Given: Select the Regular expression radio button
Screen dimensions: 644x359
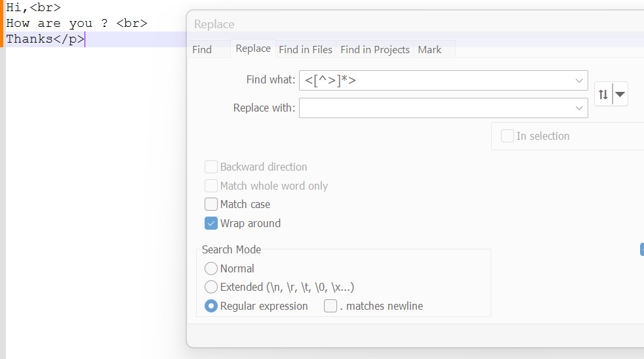Looking at the screenshot, I should click(x=211, y=306).
